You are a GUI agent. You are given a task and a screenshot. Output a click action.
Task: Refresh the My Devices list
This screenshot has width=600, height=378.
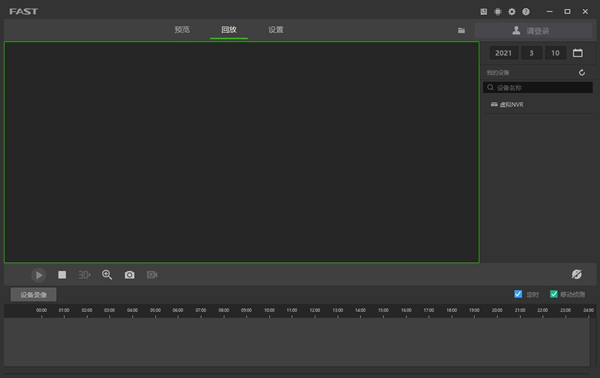[x=582, y=73]
